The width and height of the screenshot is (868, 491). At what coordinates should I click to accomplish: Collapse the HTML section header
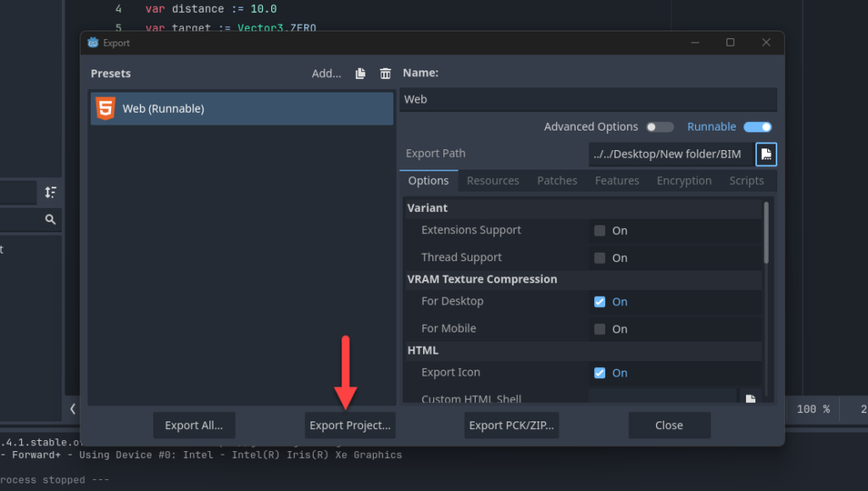coord(583,350)
